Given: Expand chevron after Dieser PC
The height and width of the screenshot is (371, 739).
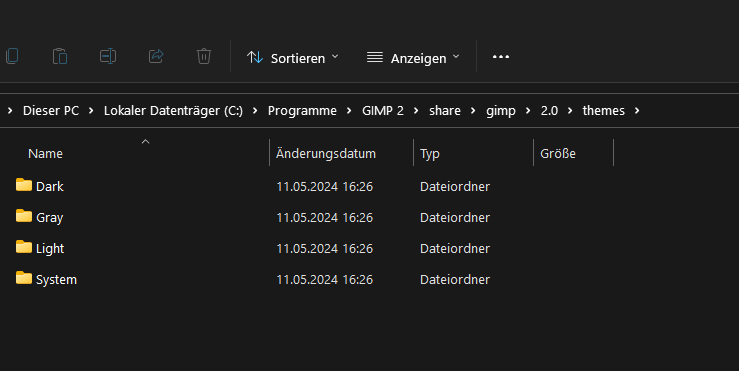Looking at the screenshot, I should point(91,111).
